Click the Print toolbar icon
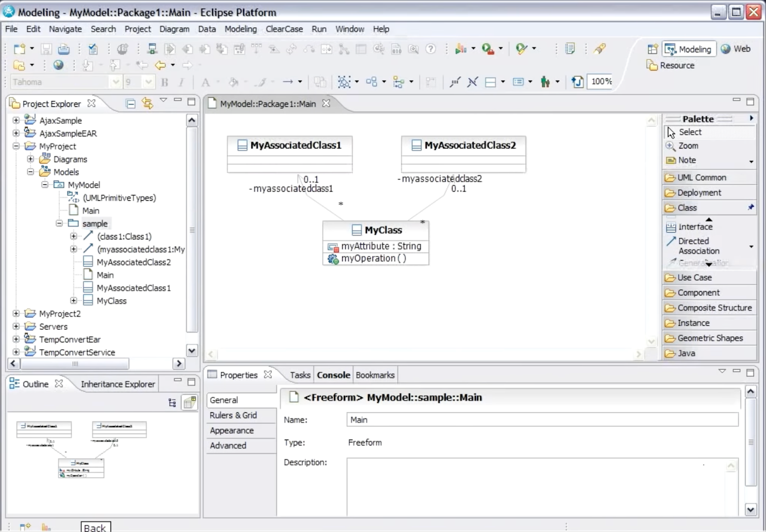 coord(63,49)
